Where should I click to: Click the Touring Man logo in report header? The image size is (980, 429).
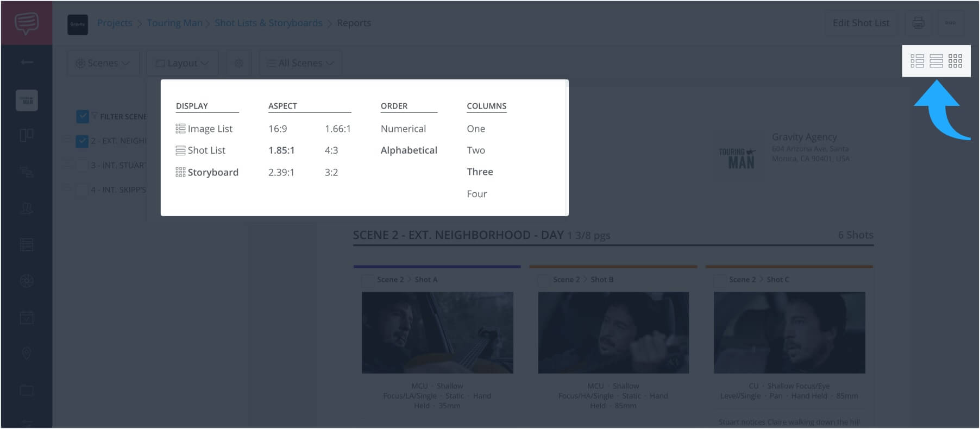[x=738, y=157]
